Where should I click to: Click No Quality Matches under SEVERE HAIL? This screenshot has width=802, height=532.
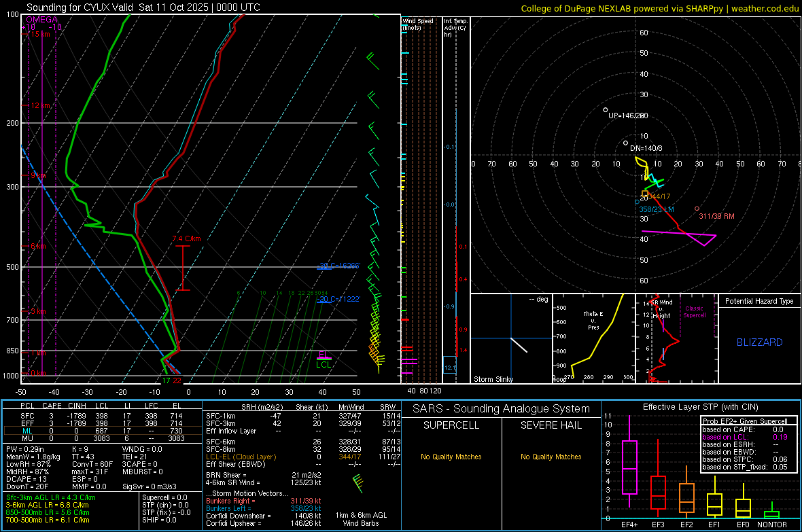click(551, 457)
